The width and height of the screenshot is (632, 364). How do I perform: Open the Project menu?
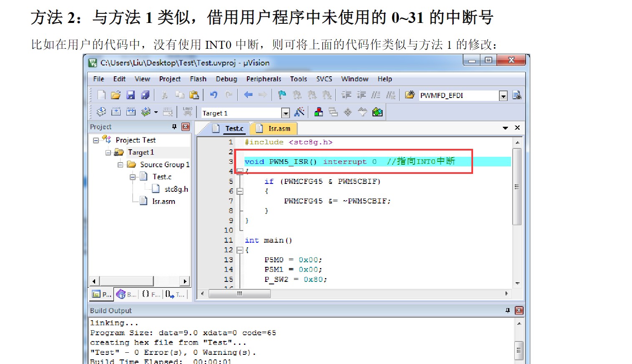pos(170,79)
